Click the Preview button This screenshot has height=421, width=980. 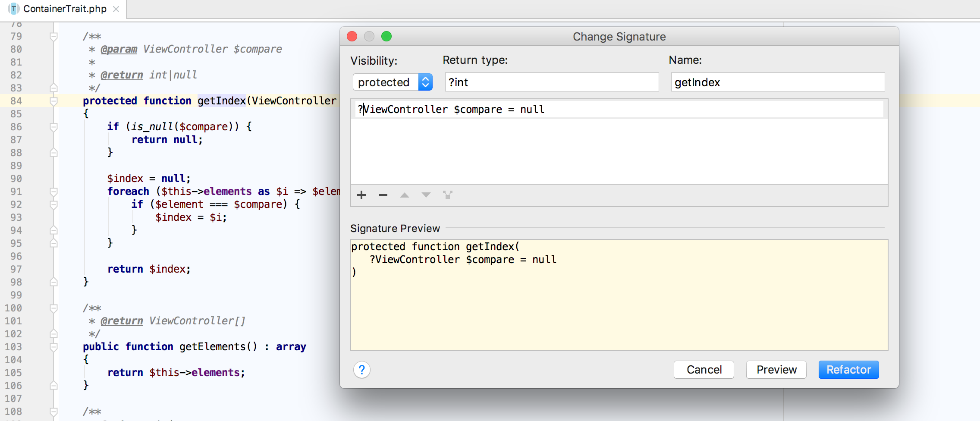[x=776, y=370]
